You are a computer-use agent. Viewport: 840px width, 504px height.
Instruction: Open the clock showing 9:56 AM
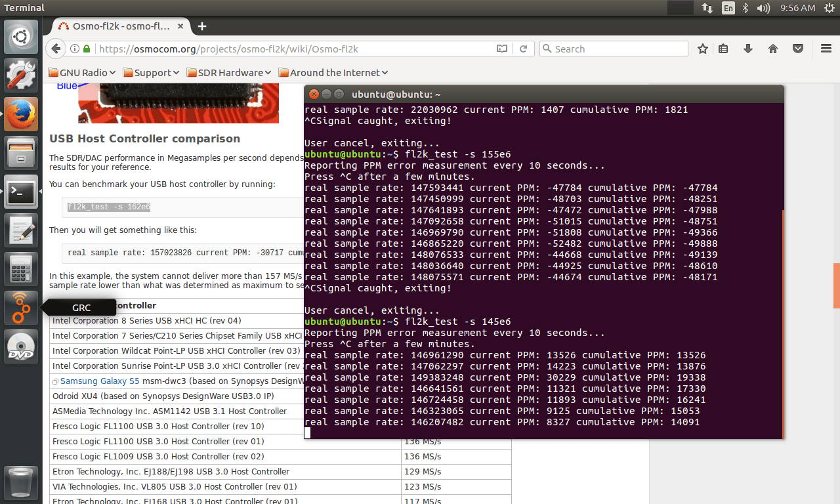point(797,8)
